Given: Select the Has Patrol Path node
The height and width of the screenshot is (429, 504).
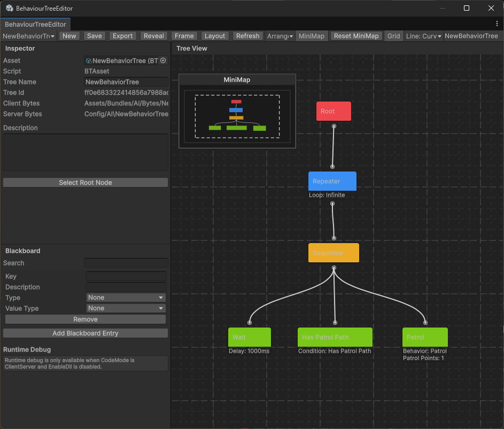Looking at the screenshot, I should click(335, 337).
